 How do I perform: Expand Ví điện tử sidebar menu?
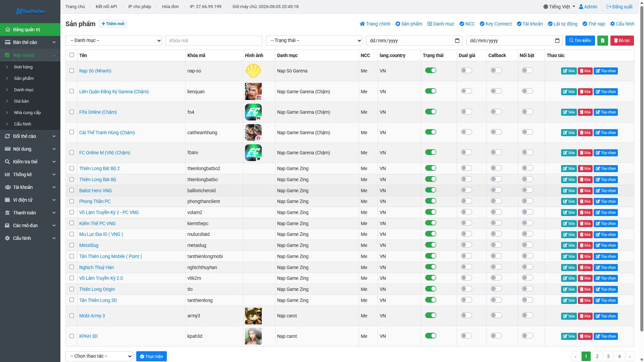point(30,200)
